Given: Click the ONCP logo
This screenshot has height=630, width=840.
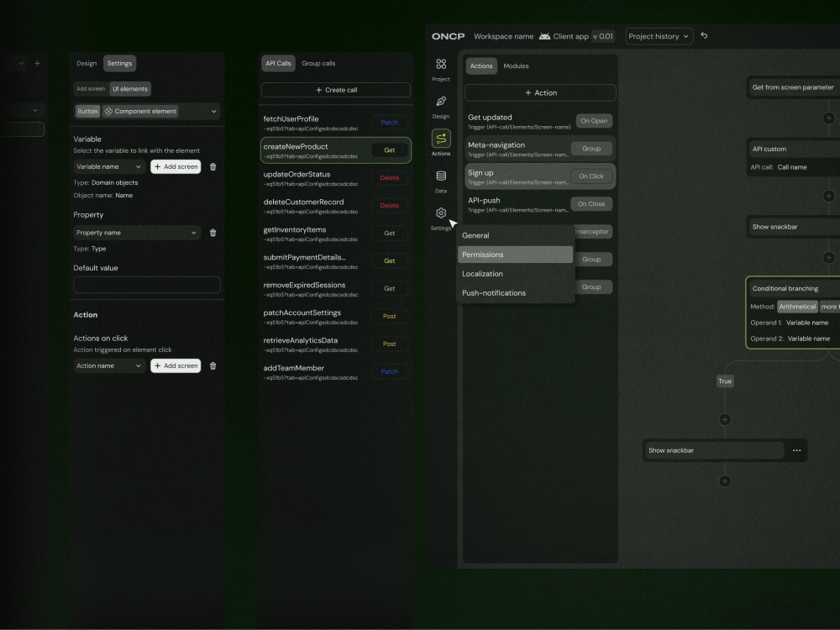Looking at the screenshot, I should coord(449,36).
